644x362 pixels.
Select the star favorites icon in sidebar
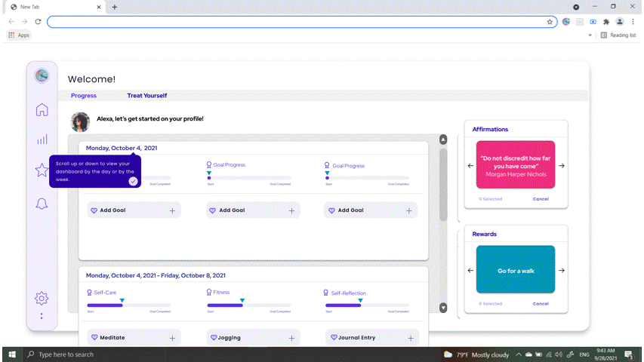(x=42, y=170)
